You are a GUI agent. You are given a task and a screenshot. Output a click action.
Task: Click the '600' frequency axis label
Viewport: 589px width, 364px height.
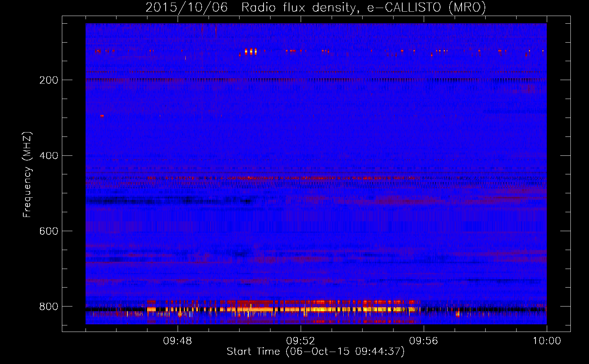(49, 232)
